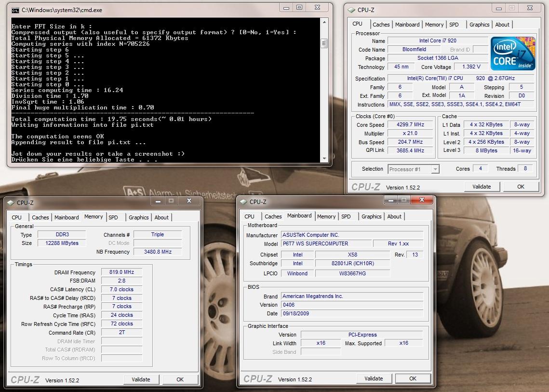549x392 pixels.
Task: Select About tab in Memory CPU-Z window
Action: 161,217
